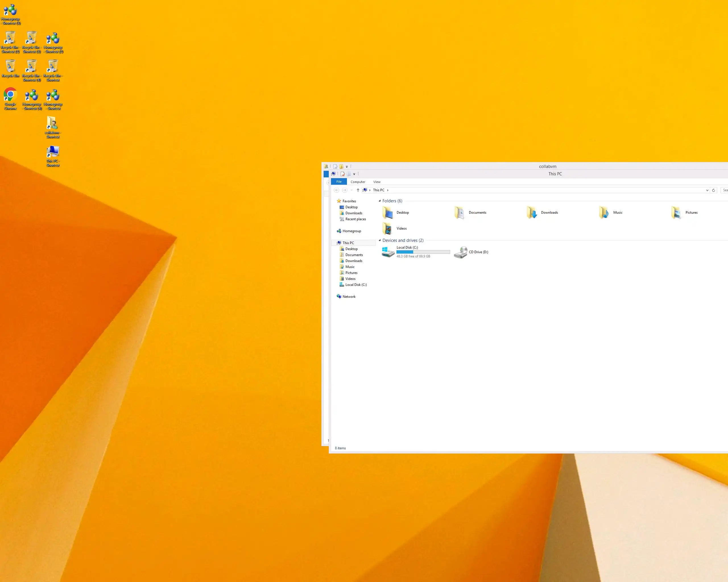The width and height of the screenshot is (728, 582).
Task: Click the Refresh button in address bar
Action: [713, 190]
